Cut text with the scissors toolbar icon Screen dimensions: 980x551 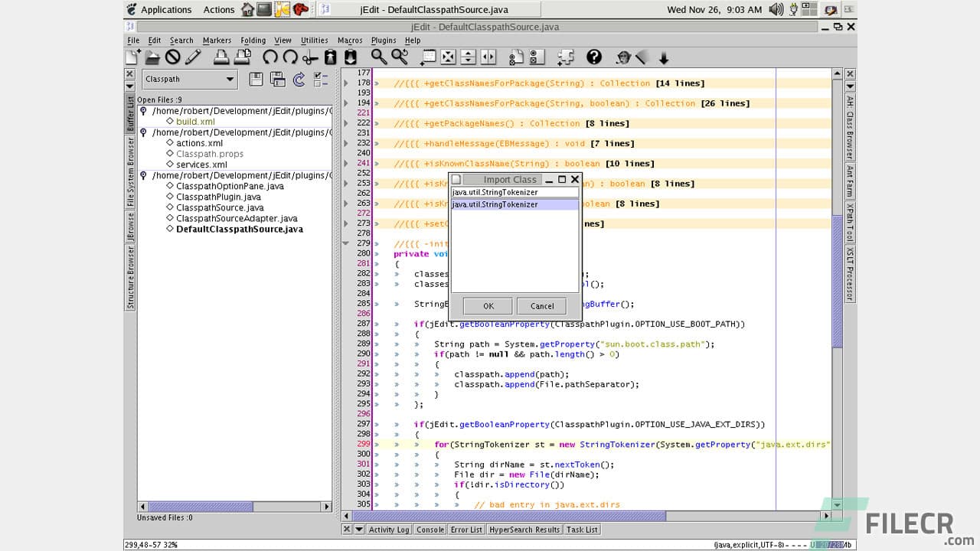tap(309, 57)
